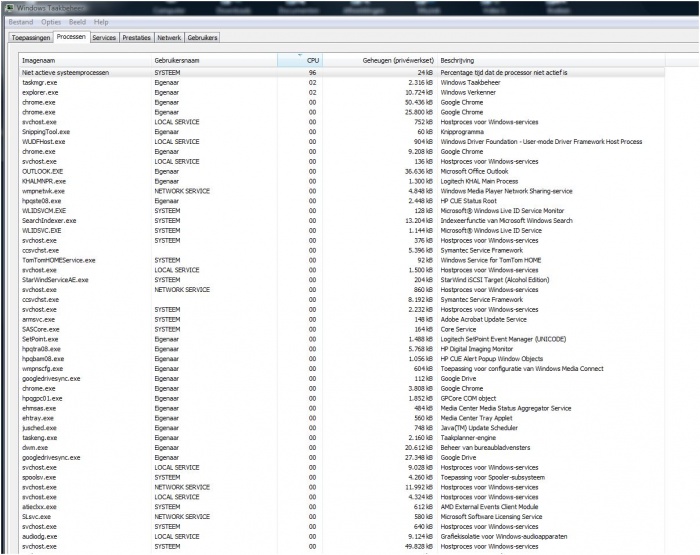This screenshot has width=700, height=555.
Task: Select the TomTomHOMEService.exe process
Action: 342,260
